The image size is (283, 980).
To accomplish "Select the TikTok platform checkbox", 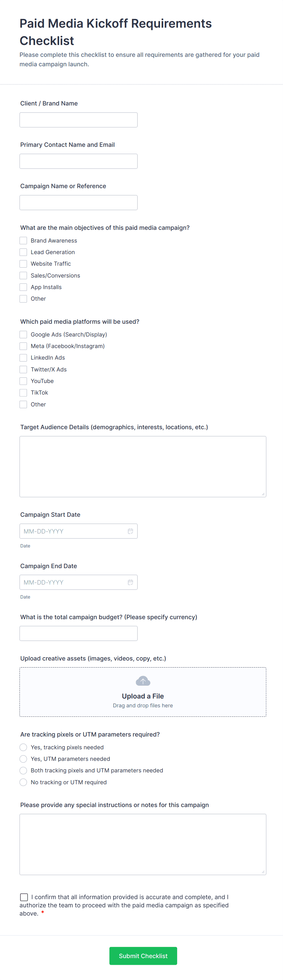I will pyautogui.click(x=23, y=392).
